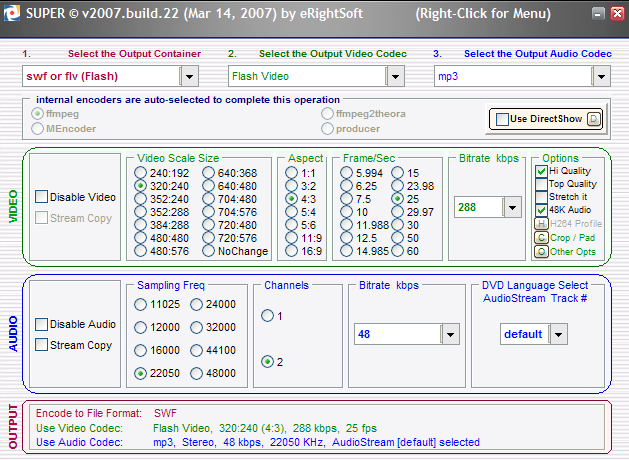Viewport: 629px width, 460px height.
Task: Click the Crop / Pad 'C' icon
Action: (x=541, y=238)
